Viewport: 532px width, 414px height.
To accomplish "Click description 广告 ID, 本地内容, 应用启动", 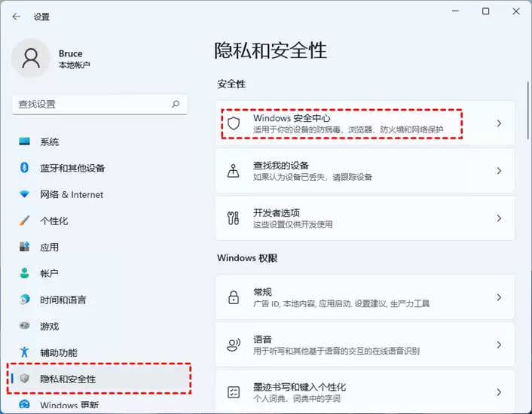I will point(341,303).
